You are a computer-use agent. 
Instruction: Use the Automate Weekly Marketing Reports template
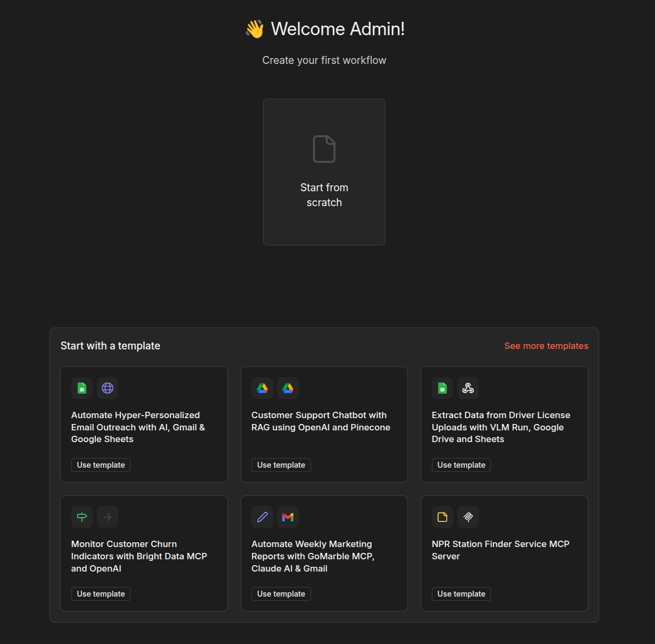[281, 594]
